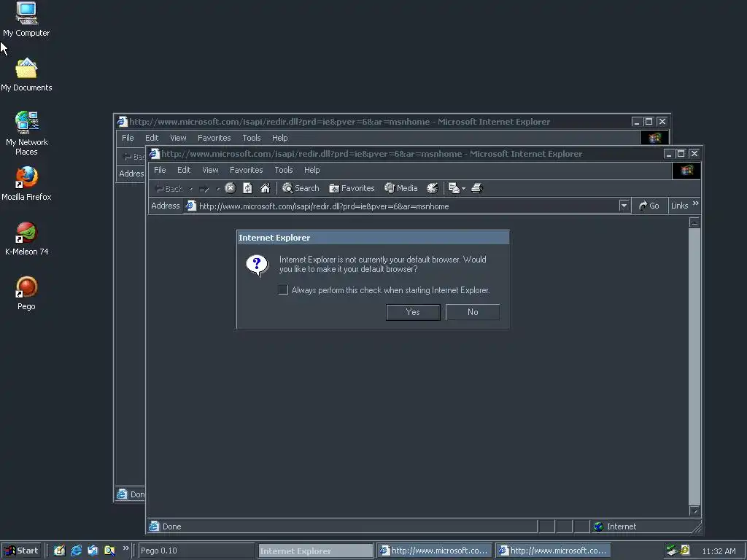Open the Start menu
747x560 pixels.
click(21, 551)
